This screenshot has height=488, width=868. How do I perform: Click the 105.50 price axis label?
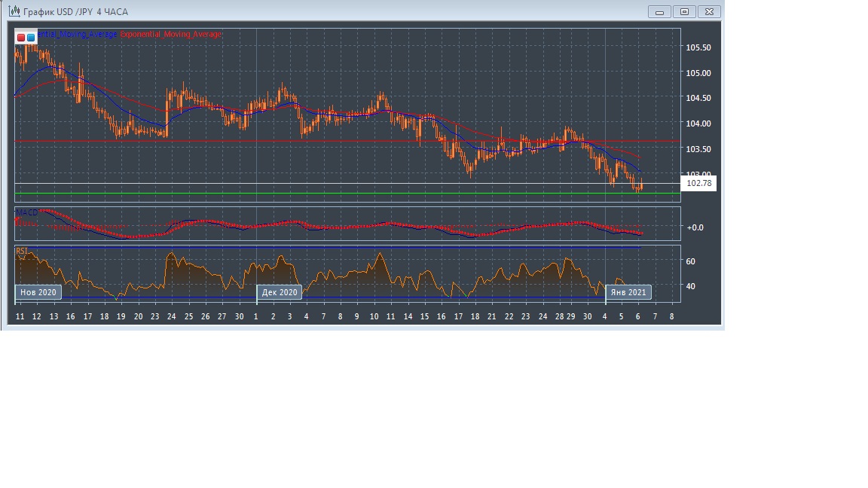[698, 47]
